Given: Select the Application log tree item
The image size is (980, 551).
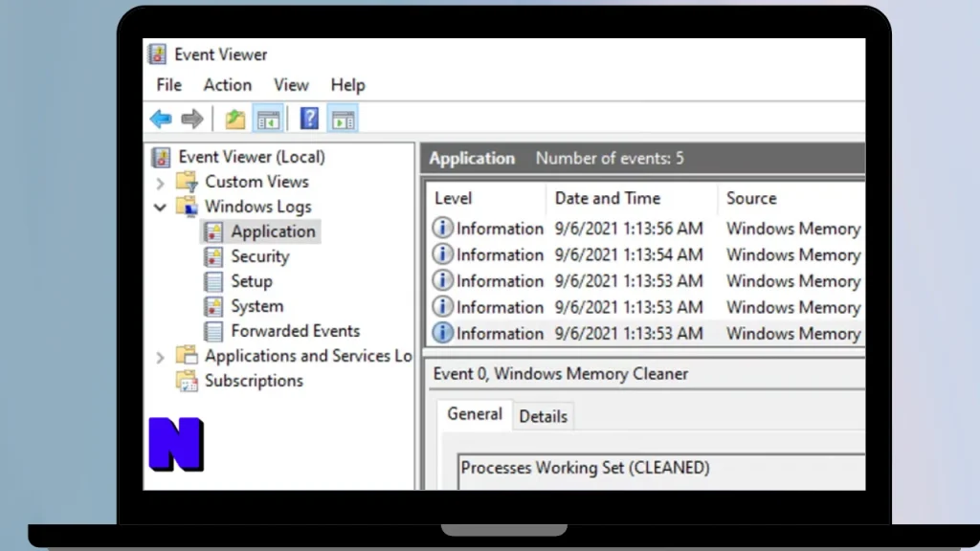Looking at the screenshot, I should [273, 231].
